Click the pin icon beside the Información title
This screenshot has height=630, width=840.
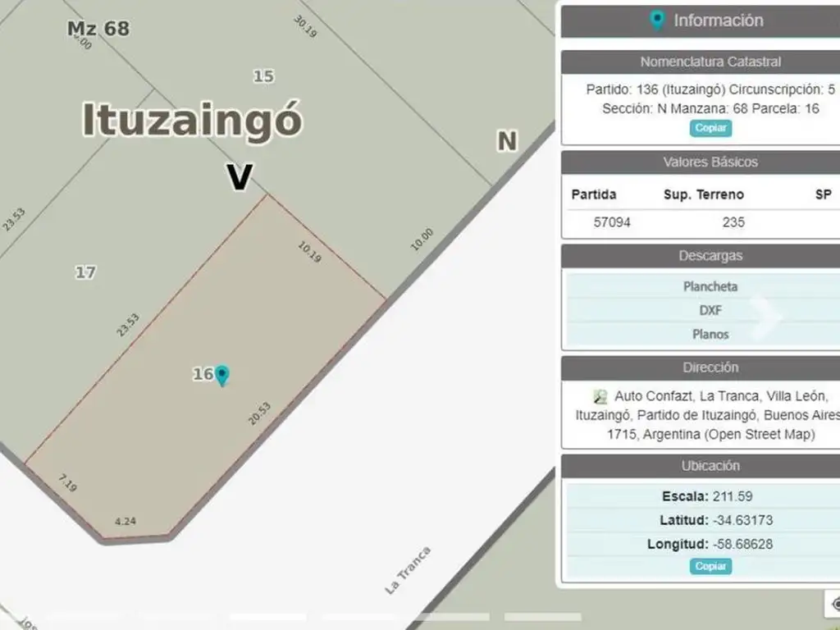click(656, 21)
